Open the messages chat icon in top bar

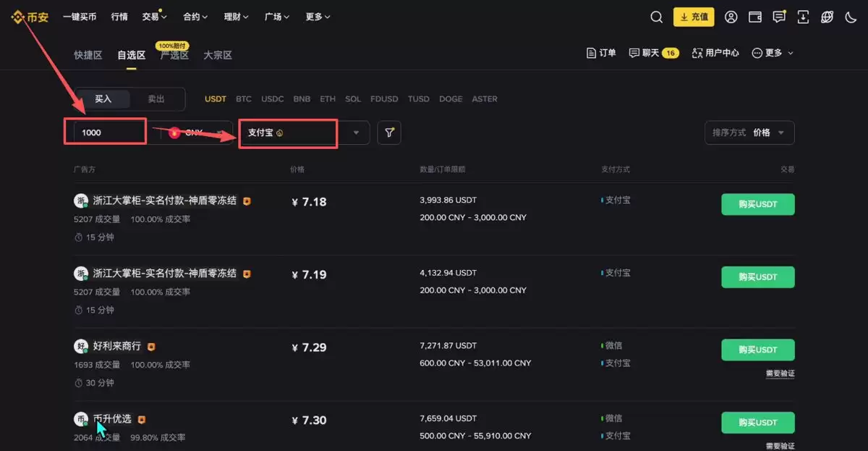coord(779,17)
